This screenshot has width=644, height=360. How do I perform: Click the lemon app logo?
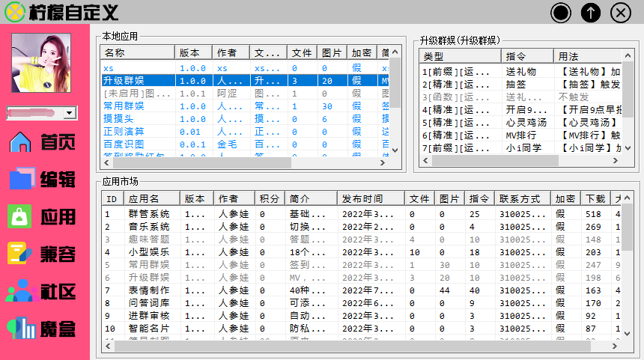15,12
